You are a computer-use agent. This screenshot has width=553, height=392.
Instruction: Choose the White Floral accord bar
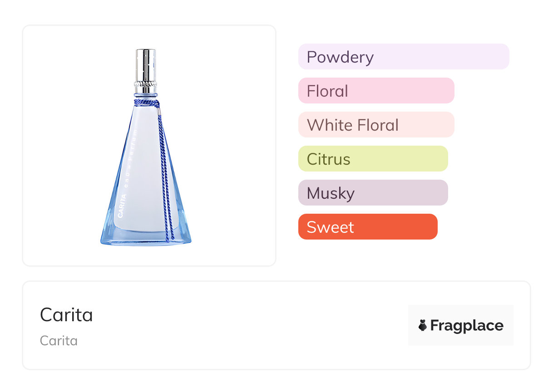click(376, 125)
